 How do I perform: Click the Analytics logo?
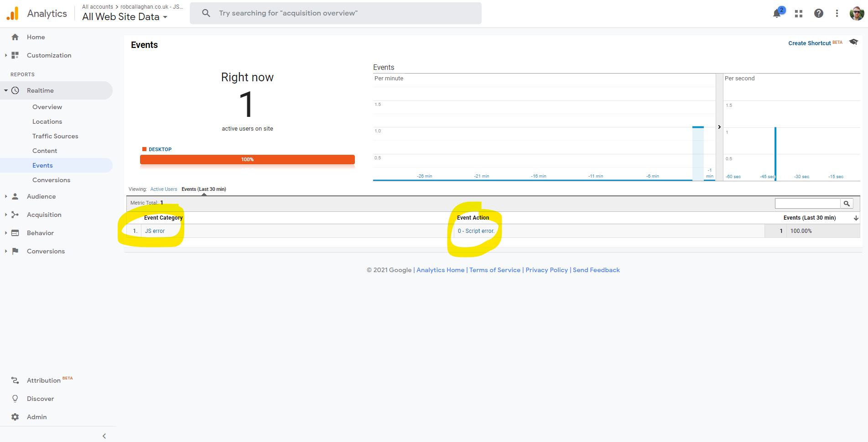(x=12, y=13)
